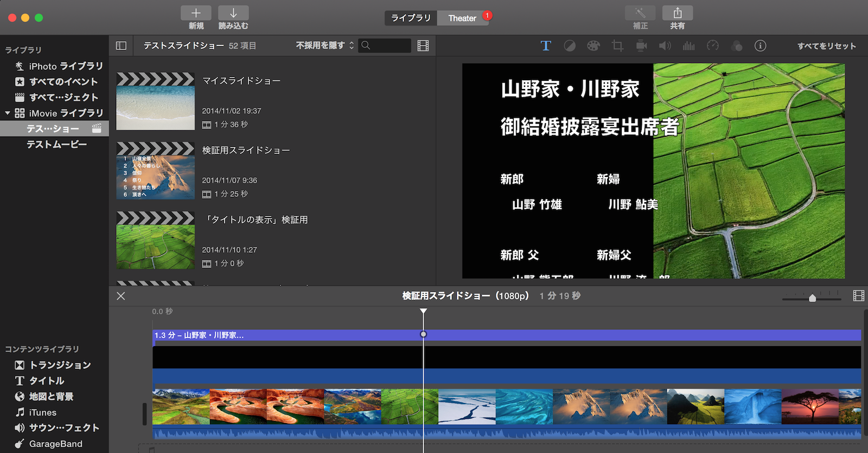
Task: Open the speed adjustment tool
Action: 713,46
